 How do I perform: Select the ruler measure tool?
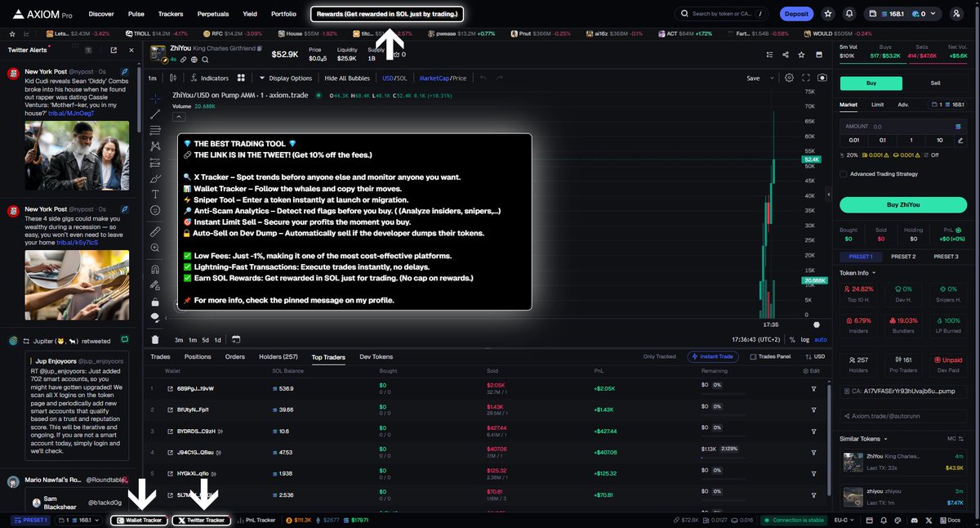(x=155, y=231)
